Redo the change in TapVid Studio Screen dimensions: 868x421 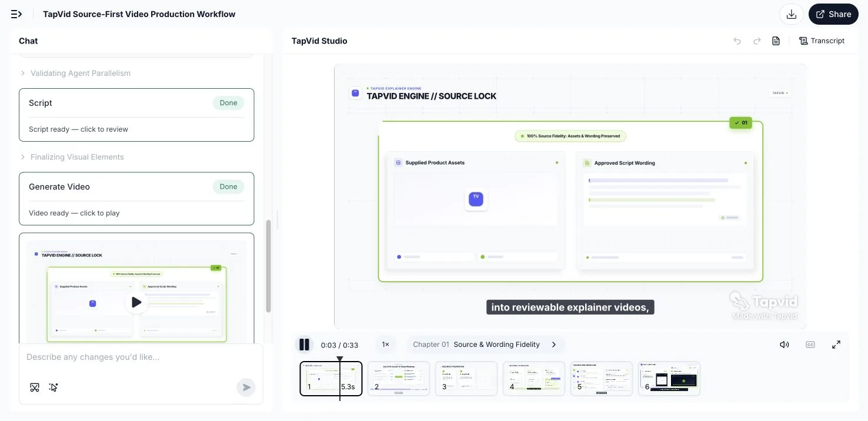pos(757,41)
